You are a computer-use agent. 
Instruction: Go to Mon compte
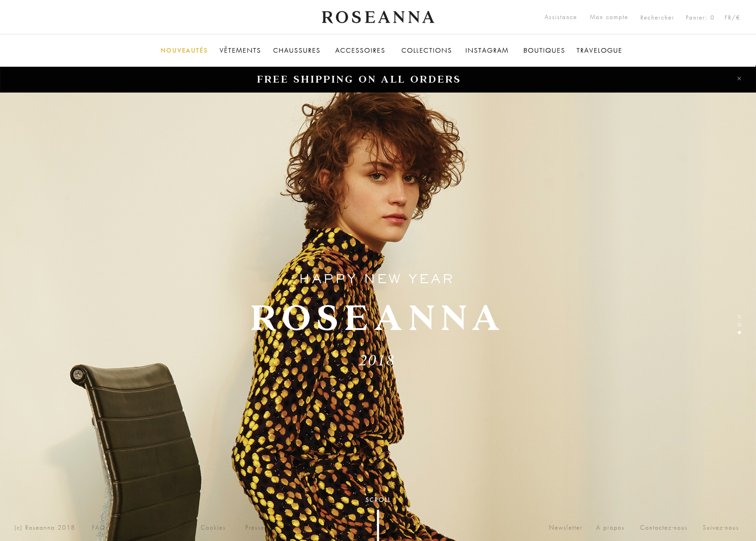coord(609,17)
